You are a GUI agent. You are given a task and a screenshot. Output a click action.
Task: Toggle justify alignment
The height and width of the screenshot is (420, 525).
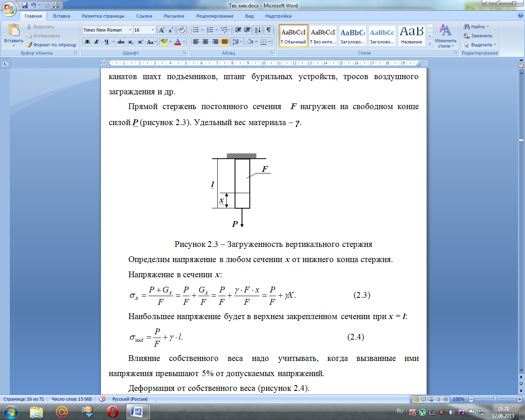[224, 42]
